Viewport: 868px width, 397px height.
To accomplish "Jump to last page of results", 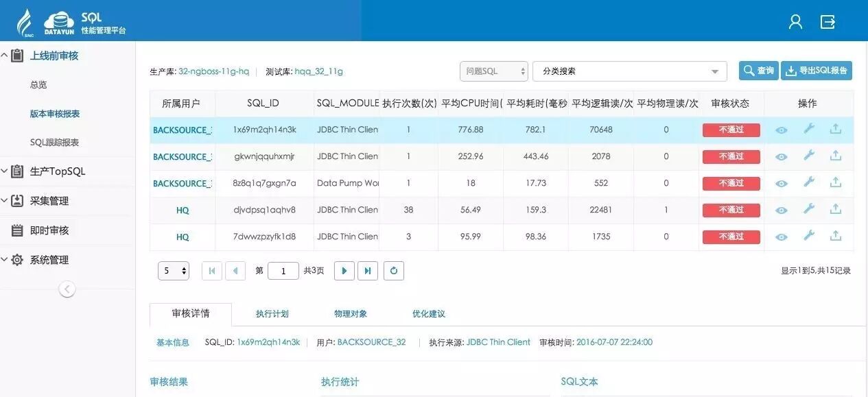I will point(368,271).
